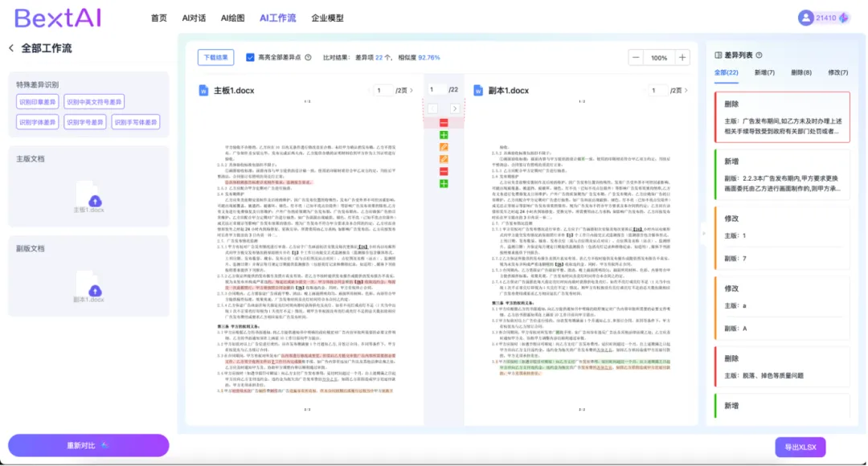Jump to next difference using the center arrow
This screenshot has width=868, height=466.
(455, 108)
